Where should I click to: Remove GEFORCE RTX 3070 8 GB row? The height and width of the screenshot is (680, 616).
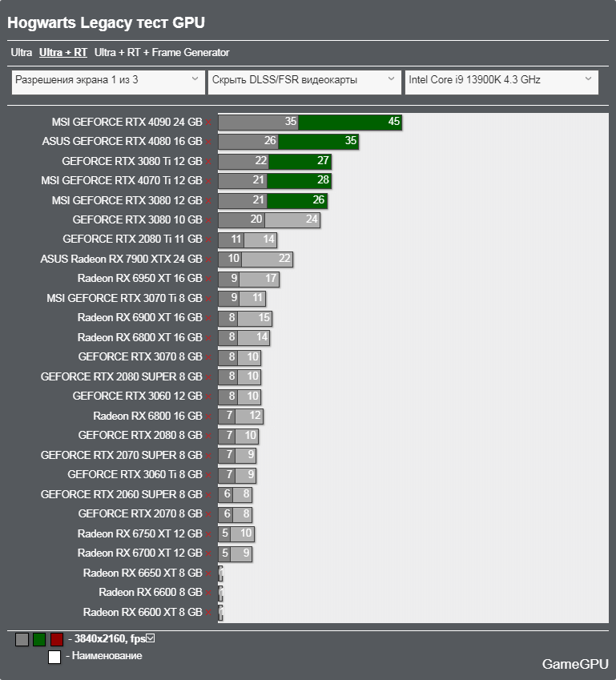[208, 358]
